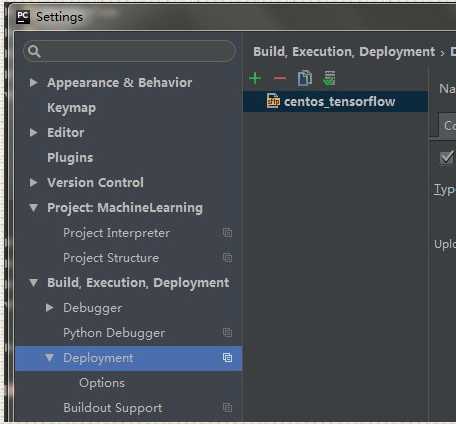
Task: Click project-level icon beside Buildout Support
Action: tap(227, 407)
